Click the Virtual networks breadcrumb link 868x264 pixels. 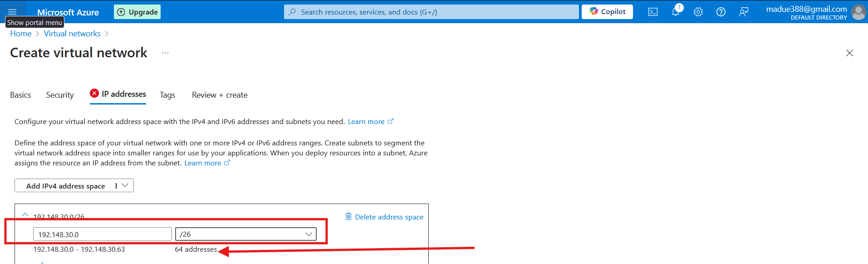click(72, 34)
